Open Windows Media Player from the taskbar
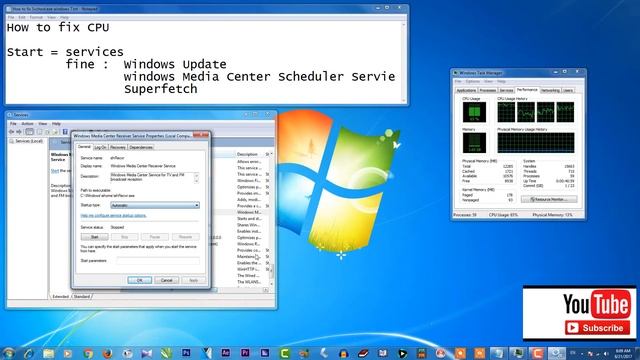 point(68,353)
